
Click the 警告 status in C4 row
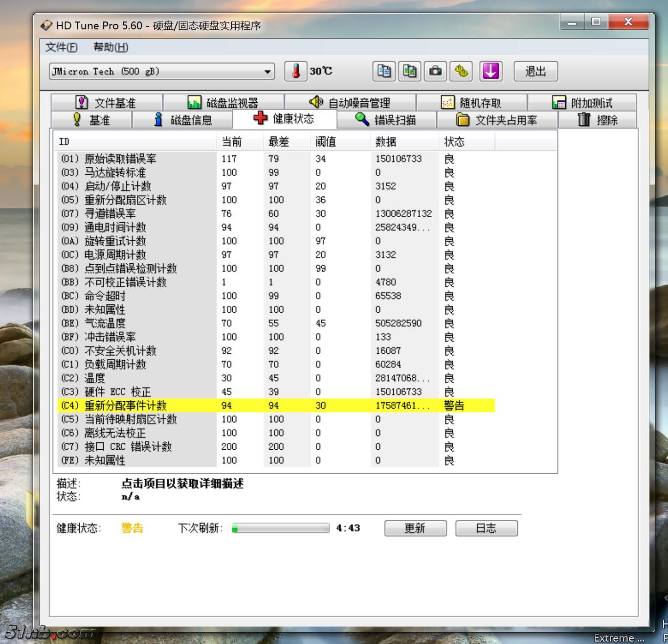coord(454,405)
